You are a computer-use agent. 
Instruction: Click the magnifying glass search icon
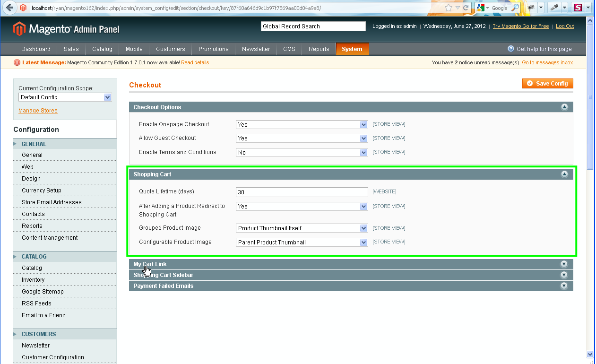pos(515,8)
